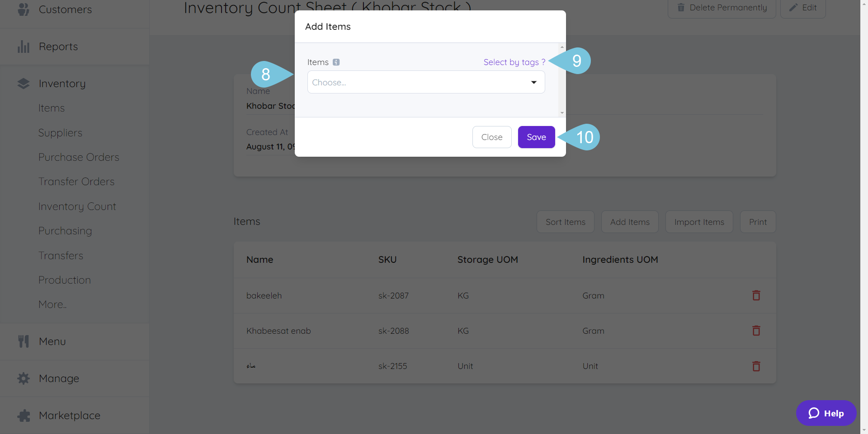
Task: Close the Add Items dialog
Action: point(492,137)
